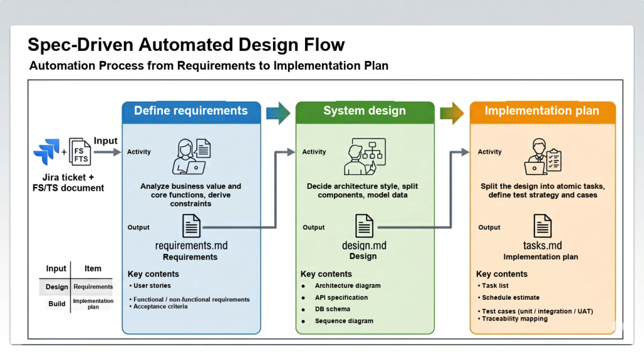Select the Architecture diagram bullet
Image resolution: width=644 pixels, height=352 pixels.
tap(341, 285)
